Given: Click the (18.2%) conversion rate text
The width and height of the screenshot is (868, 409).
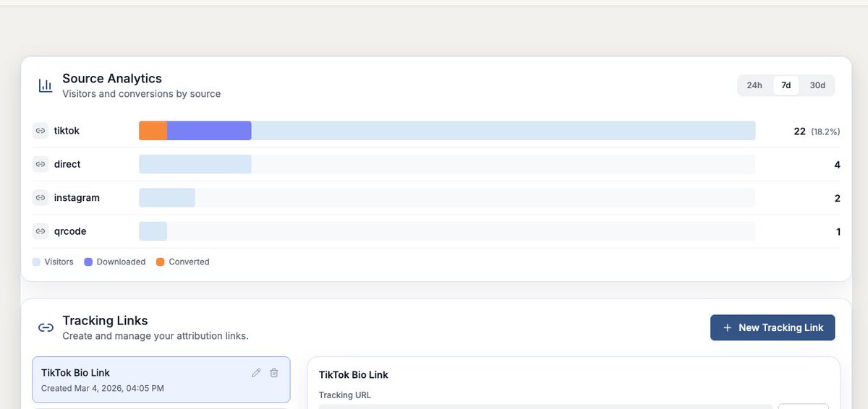Looking at the screenshot, I should [x=825, y=132].
